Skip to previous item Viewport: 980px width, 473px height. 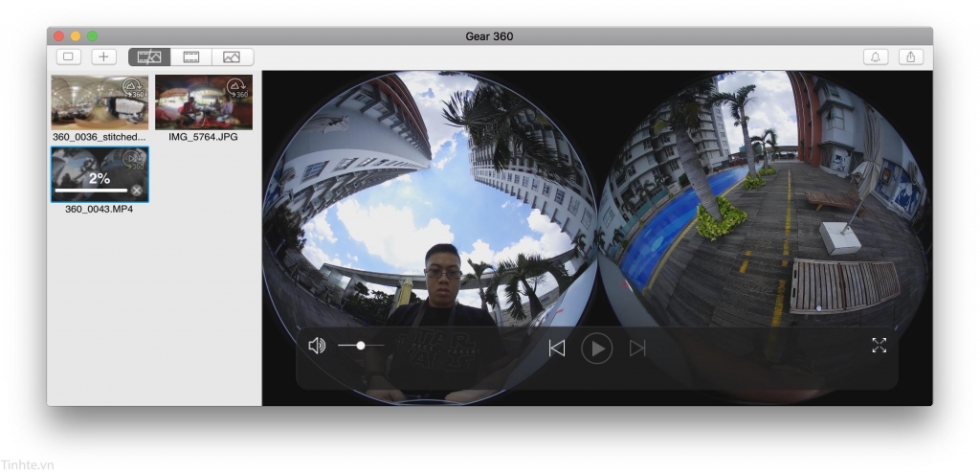(557, 348)
